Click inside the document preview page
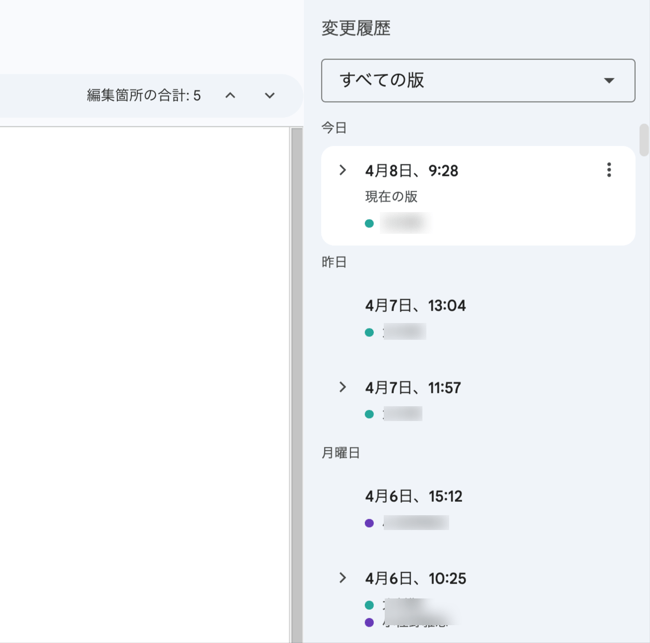This screenshot has width=650, height=643. pyautogui.click(x=140, y=380)
